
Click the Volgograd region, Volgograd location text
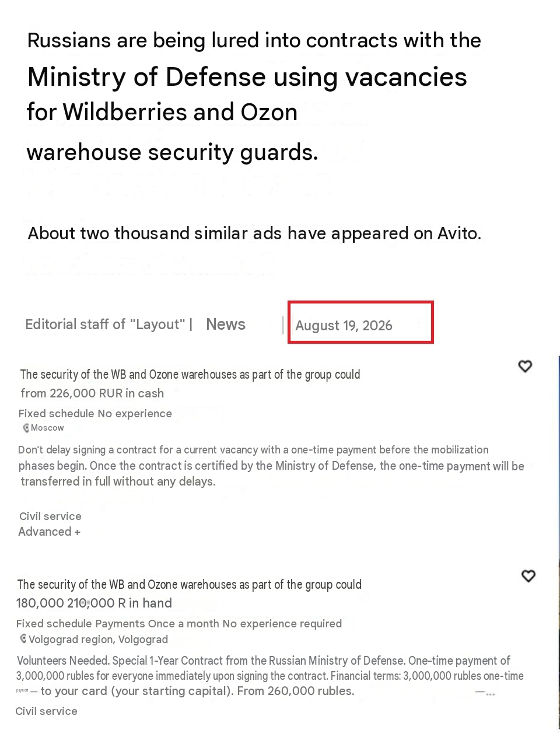pos(98,639)
